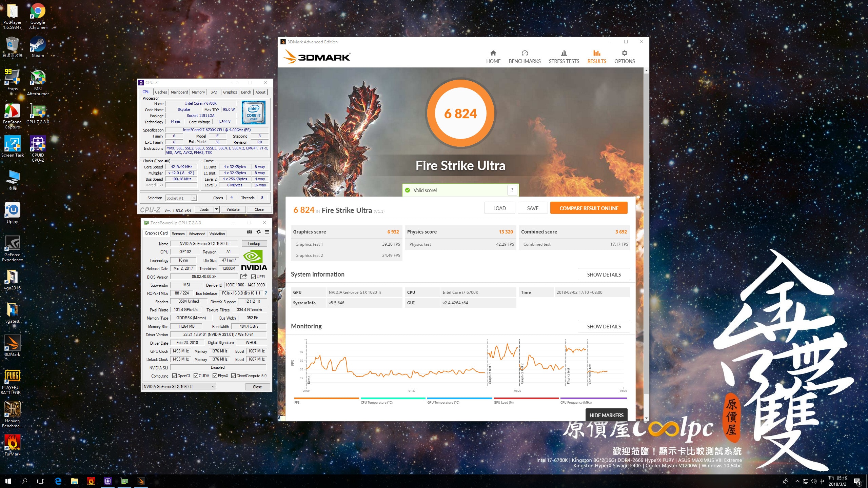The width and height of the screenshot is (868, 488).
Task: Open Fraps desktop shortcut
Action: click(x=12, y=80)
